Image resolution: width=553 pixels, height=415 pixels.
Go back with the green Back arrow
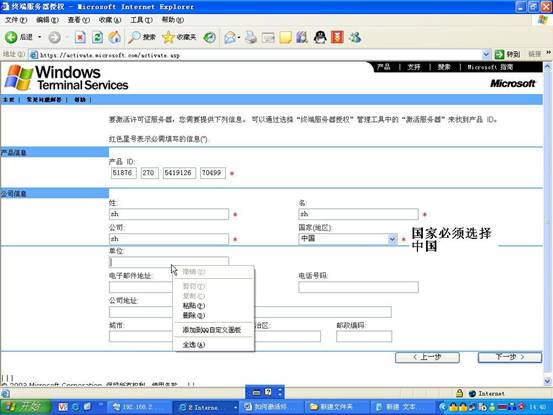[11, 37]
